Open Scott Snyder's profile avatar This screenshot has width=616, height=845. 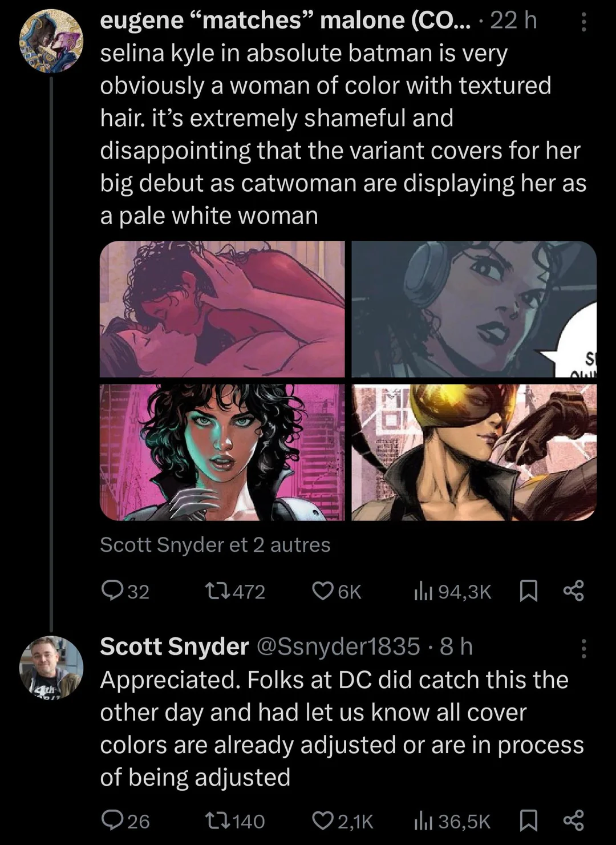click(x=51, y=667)
